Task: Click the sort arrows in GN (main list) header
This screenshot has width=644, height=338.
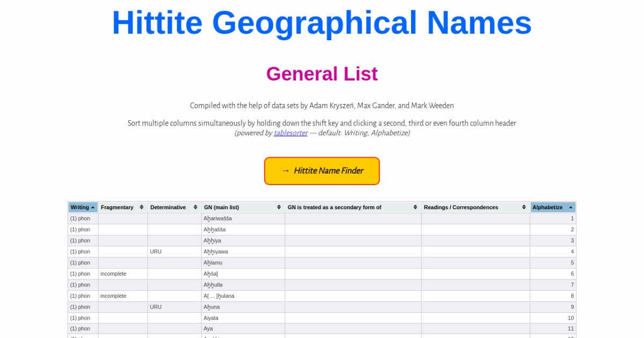Action: point(279,207)
